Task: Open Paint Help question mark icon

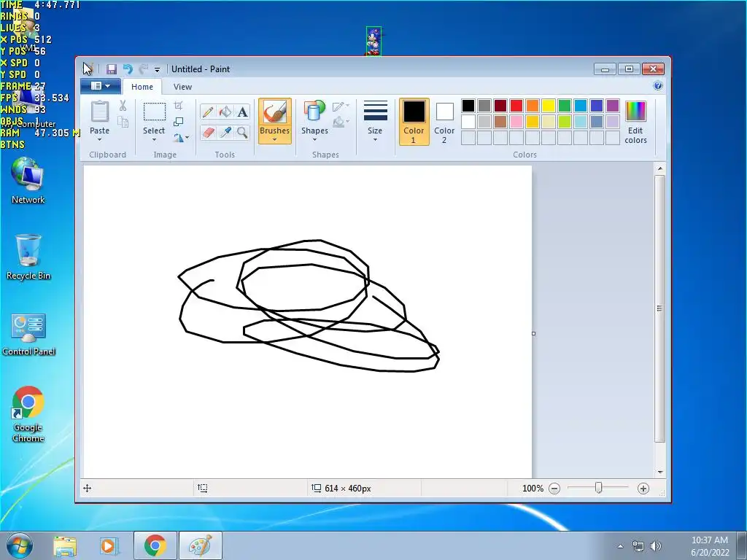Action: coord(658,86)
